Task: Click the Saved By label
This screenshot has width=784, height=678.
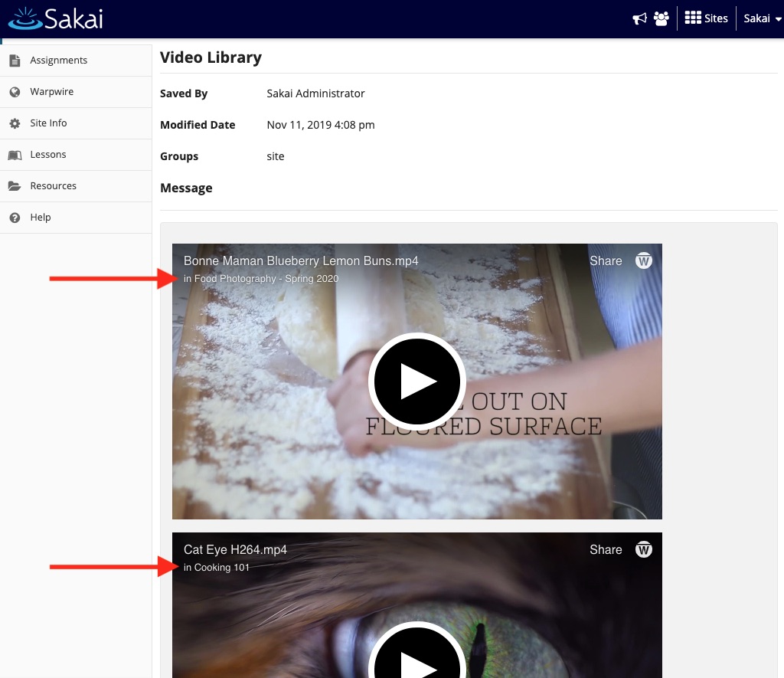Action: coord(184,93)
